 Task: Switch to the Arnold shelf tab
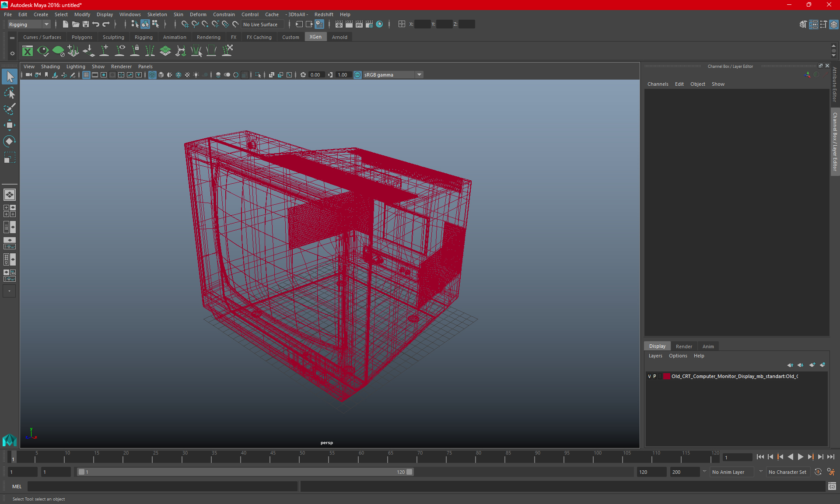tap(339, 37)
